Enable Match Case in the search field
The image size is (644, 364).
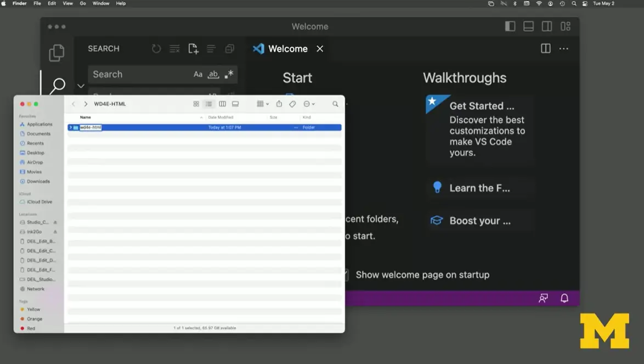[x=198, y=74]
